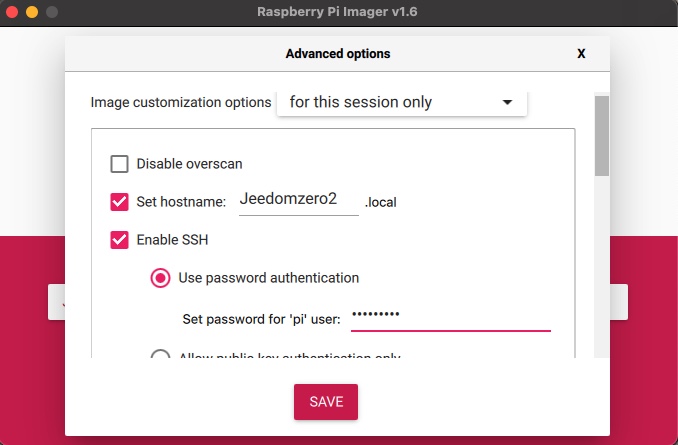The height and width of the screenshot is (445, 678).
Task: Click the pi user password field
Action: [451, 318]
